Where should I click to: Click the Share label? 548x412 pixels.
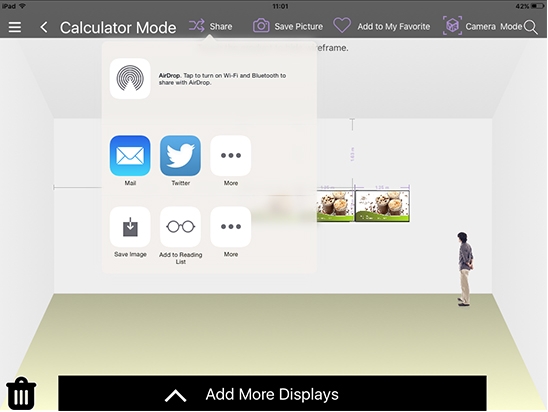[x=221, y=27]
